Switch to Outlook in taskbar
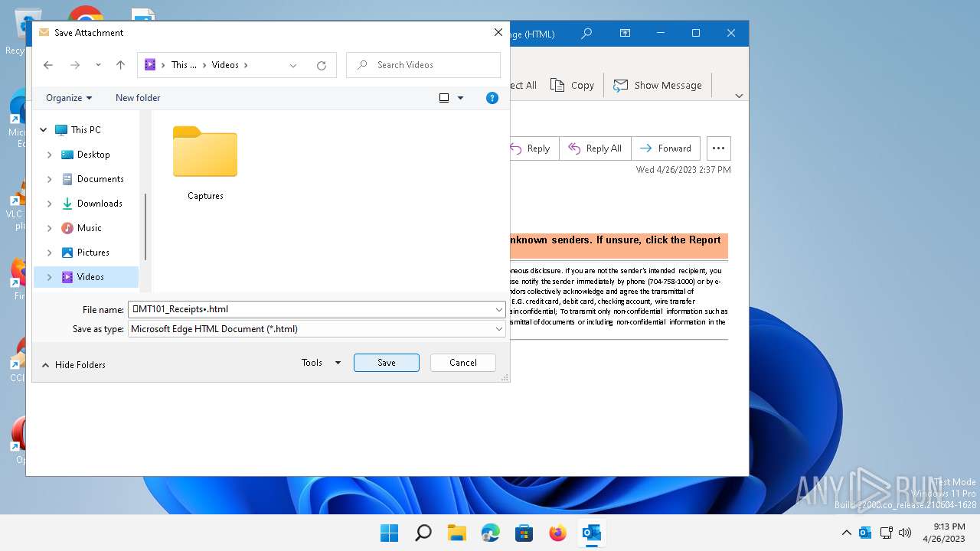The width and height of the screenshot is (980, 551). (x=592, y=533)
